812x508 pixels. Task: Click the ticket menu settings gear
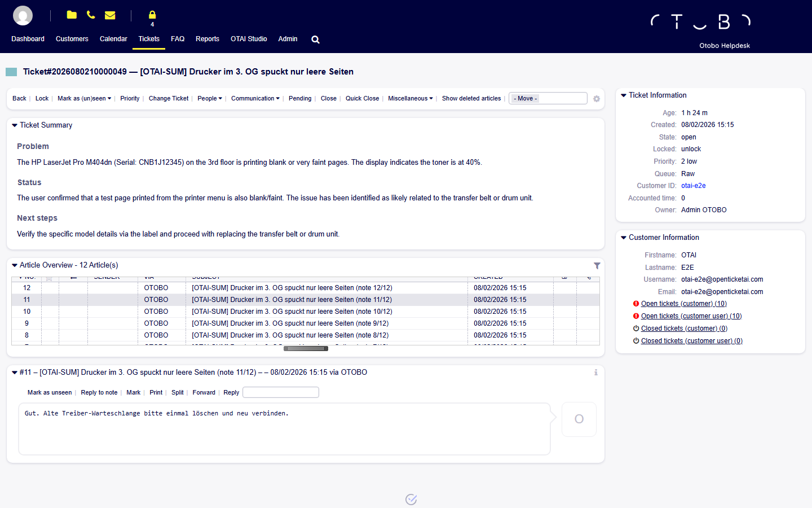coord(597,99)
